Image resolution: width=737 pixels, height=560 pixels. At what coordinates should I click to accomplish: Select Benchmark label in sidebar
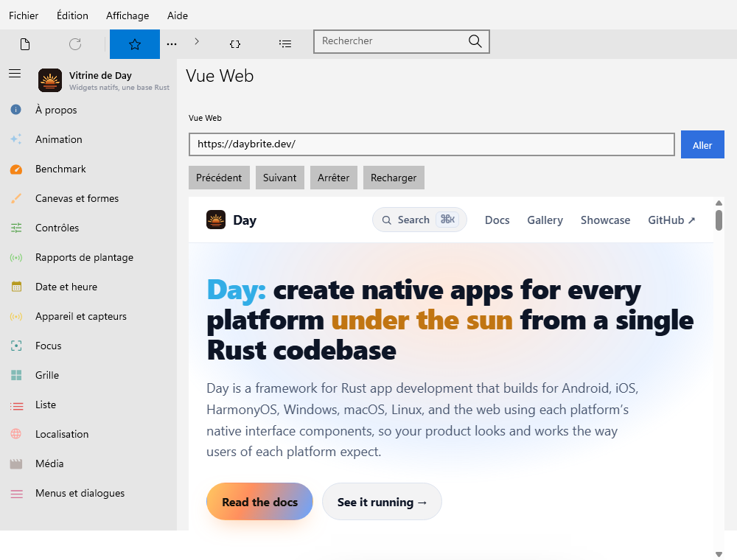coord(60,169)
